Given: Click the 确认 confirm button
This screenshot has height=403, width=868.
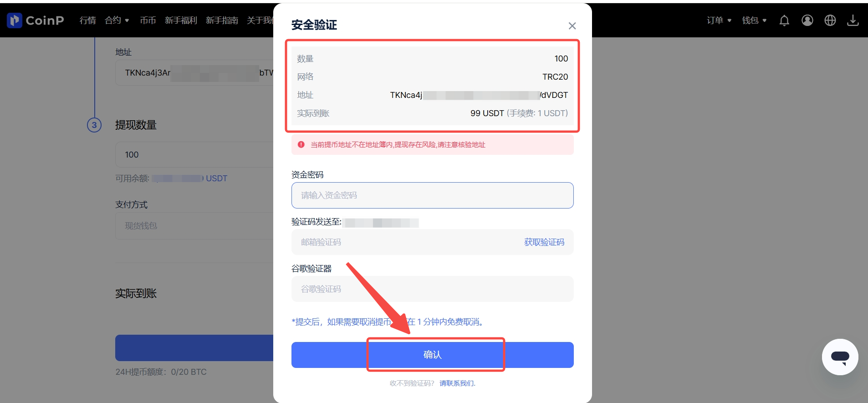Looking at the screenshot, I should point(433,355).
